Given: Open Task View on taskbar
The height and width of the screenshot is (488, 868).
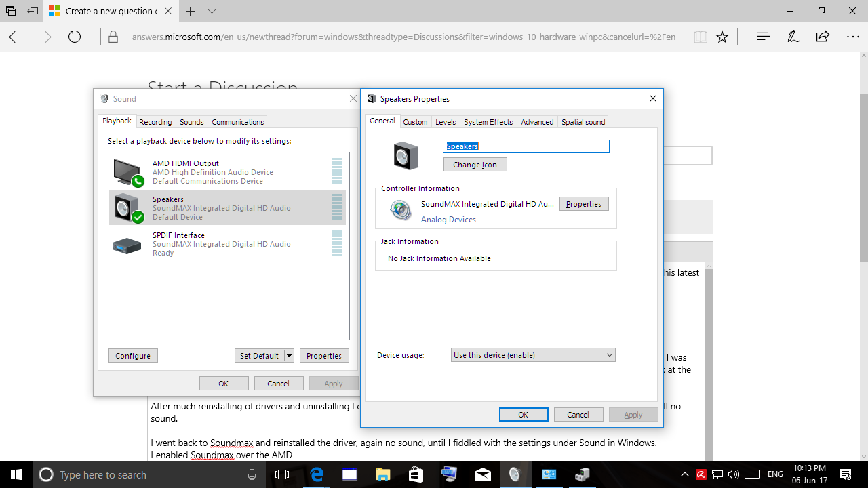Looking at the screenshot, I should coord(282,474).
